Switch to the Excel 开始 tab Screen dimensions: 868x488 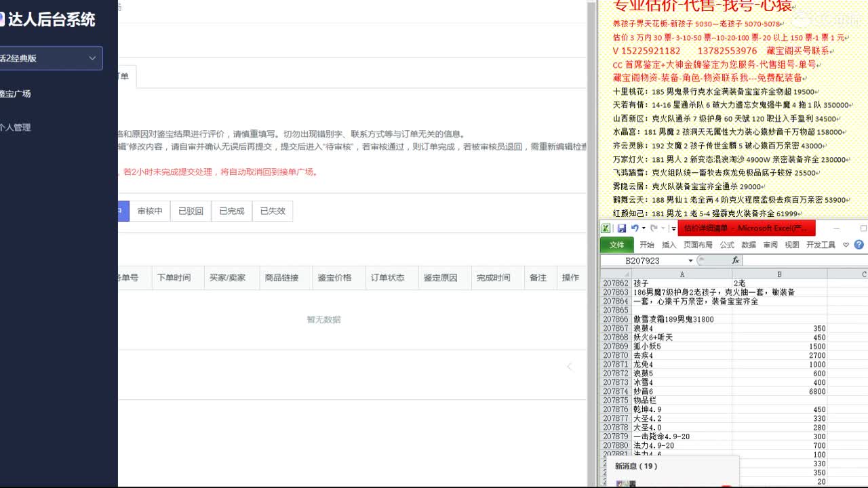pyautogui.click(x=647, y=245)
